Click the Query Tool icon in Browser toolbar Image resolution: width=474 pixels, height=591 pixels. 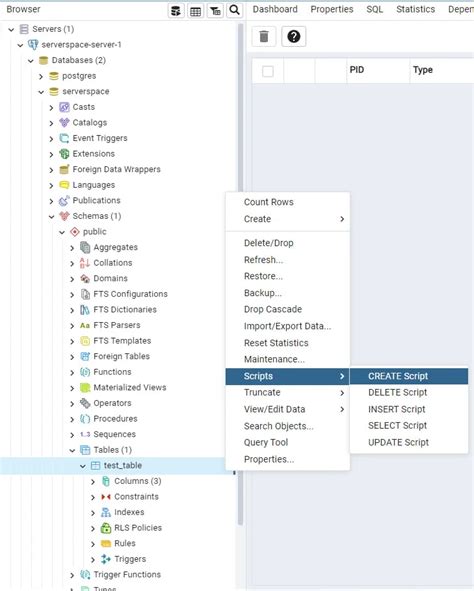[x=176, y=11]
